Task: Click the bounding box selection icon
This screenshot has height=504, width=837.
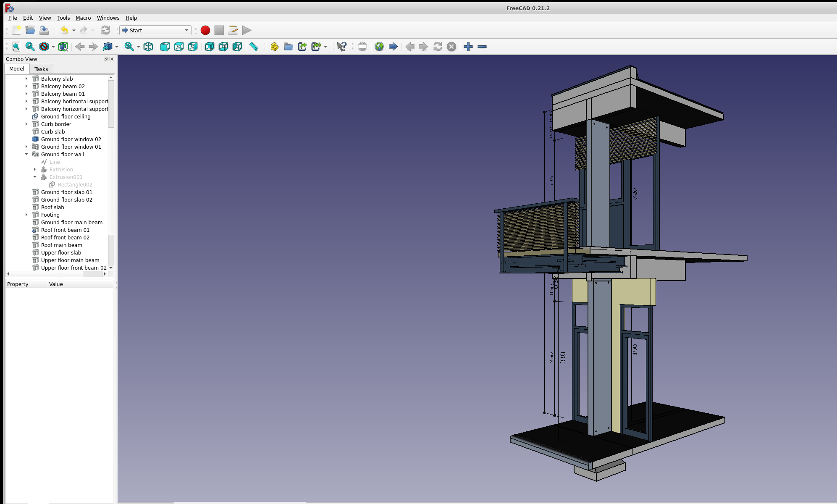Action: (63, 47)
